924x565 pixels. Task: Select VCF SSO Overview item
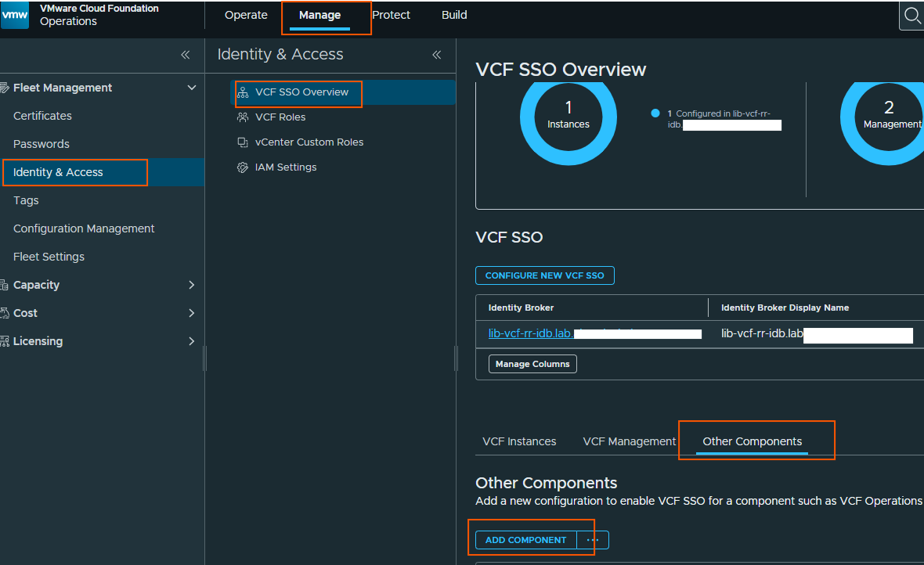point(342,92)
